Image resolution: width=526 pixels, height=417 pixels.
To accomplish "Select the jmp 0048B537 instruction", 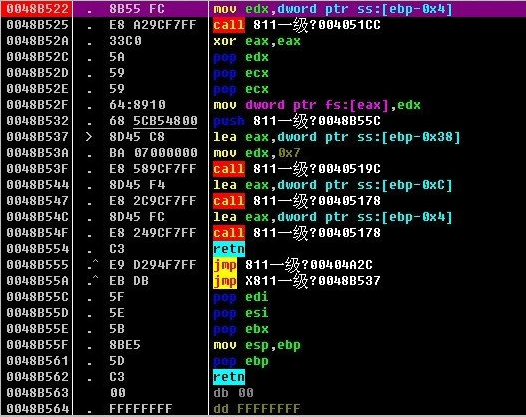I will 297,281.
